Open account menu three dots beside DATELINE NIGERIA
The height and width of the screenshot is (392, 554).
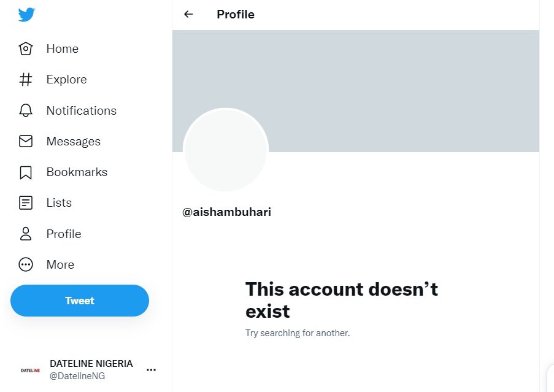coord(151,370)
